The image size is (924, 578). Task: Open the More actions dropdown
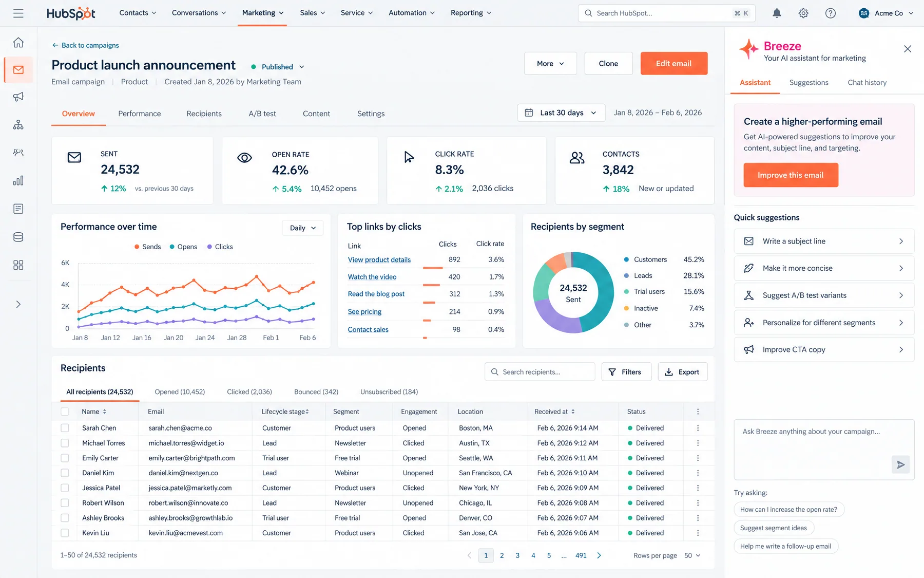(550, 64)
